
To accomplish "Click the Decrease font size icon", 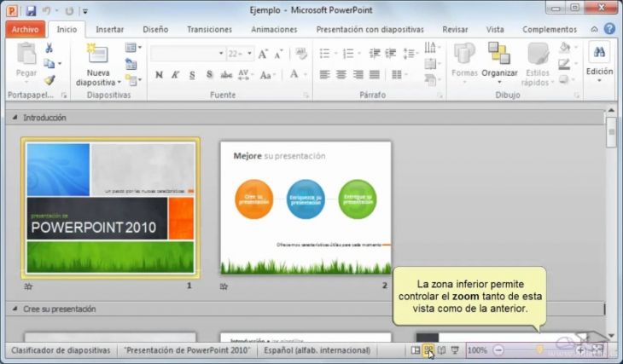I will [x=279, y=54].
